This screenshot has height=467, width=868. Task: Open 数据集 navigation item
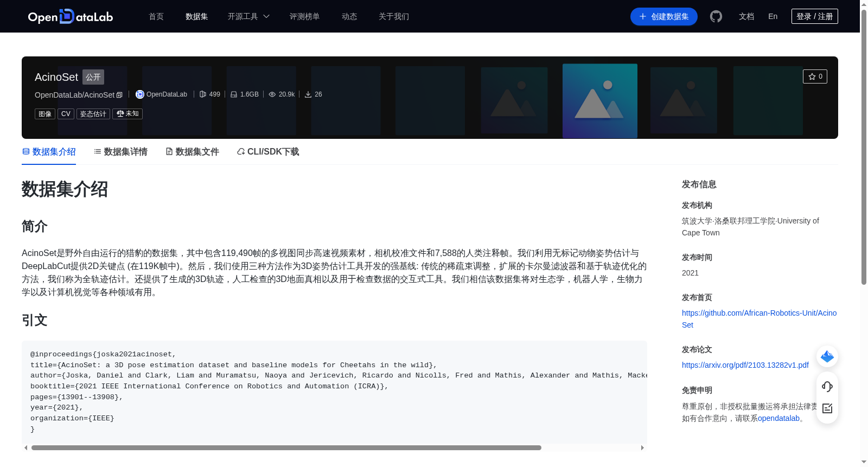(197, 16)
